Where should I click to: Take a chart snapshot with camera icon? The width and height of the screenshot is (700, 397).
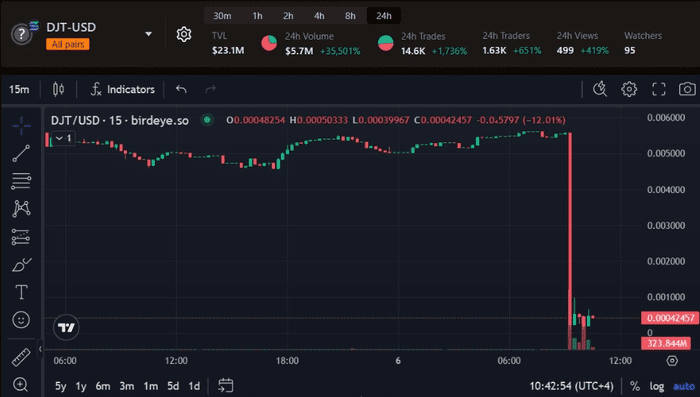point(687,89)
